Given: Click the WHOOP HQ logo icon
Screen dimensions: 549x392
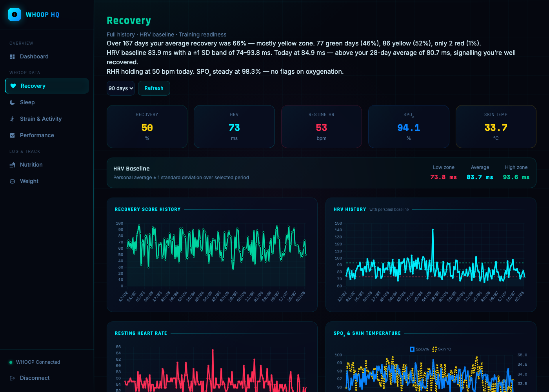Looking at the screenshot, I should pyautogui.click(x=15, y=15).
